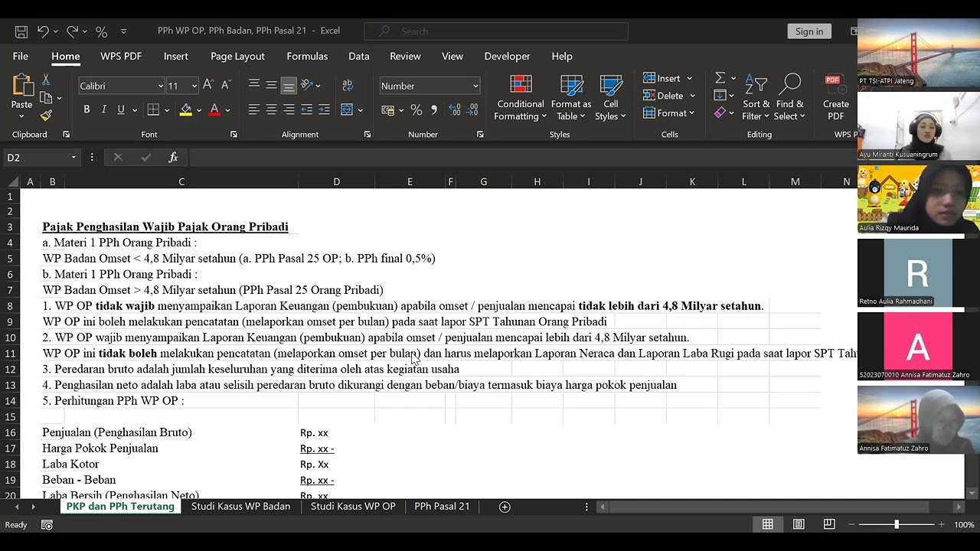Switch to Page Layout view in status bar
Viewport: 980px width, 551px height.
click(x=799, y=524)
